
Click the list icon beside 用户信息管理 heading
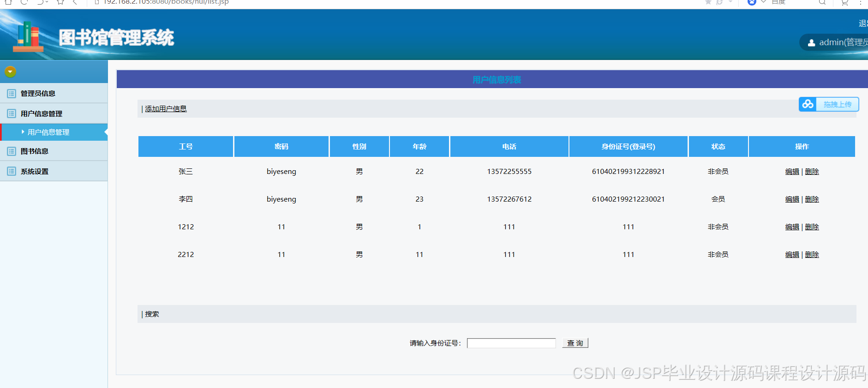pyautogui.click(x=12, y=113)
